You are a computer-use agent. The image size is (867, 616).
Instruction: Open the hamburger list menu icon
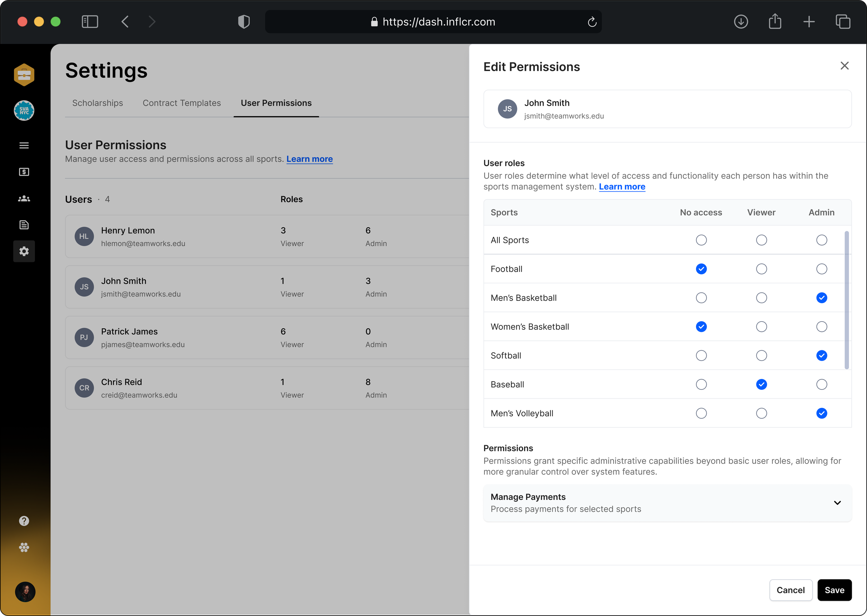pos(24,146)
